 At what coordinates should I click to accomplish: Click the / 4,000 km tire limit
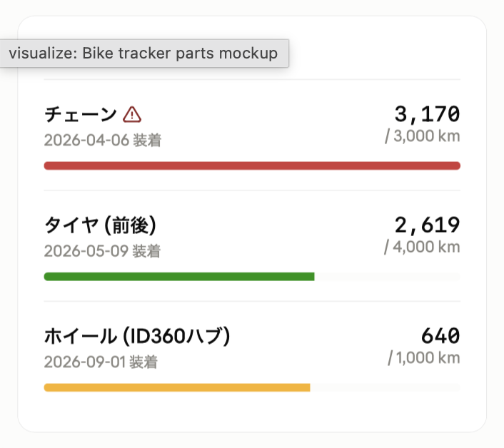[422, 247]
